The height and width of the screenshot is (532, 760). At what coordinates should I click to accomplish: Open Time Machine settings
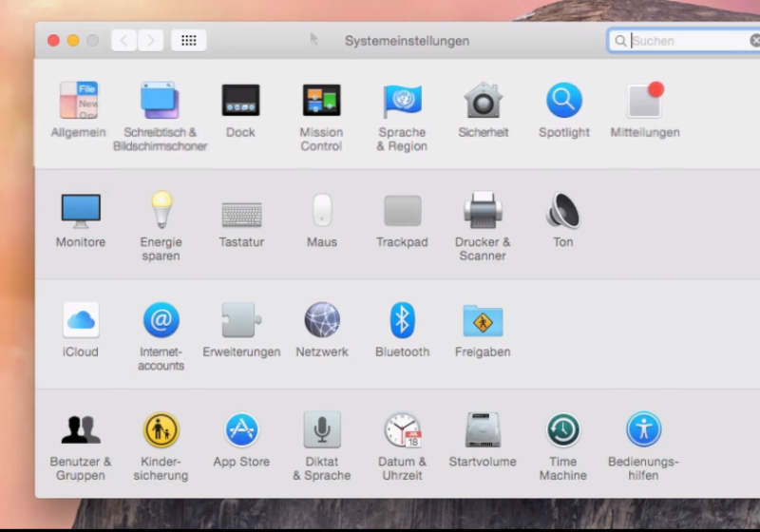(x=562, y=430)
